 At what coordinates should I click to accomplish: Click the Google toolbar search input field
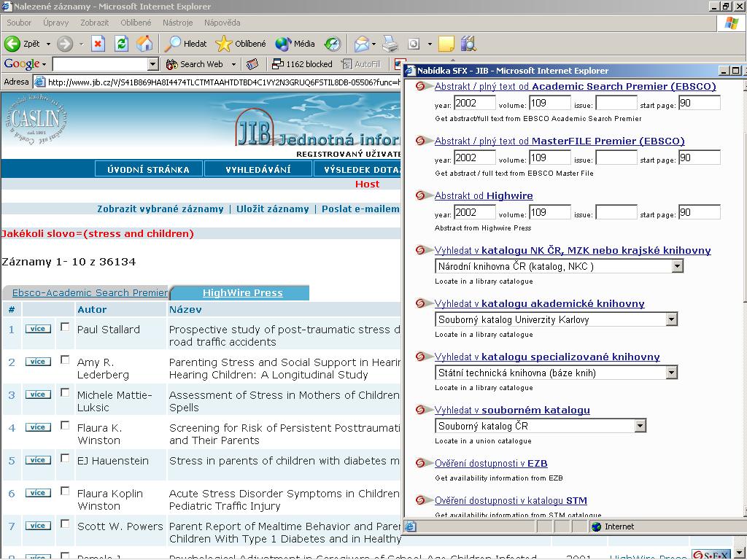click(x=100, y=64)
